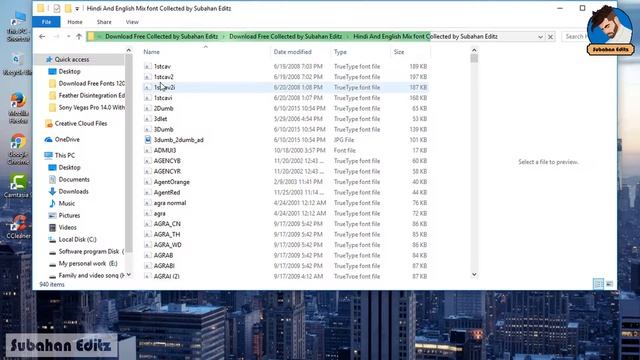The width and height of the screenshot is (640, 360).
Task: Click the Search box in Explorer
Action: (574, 37)
